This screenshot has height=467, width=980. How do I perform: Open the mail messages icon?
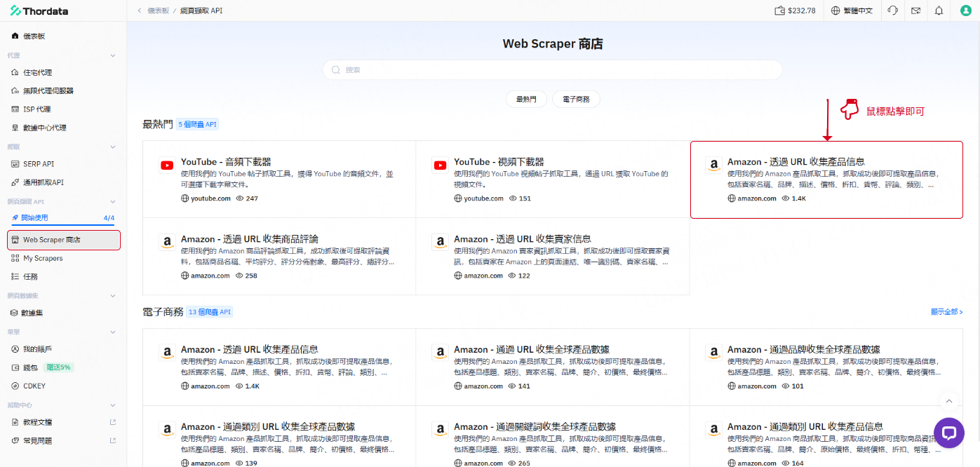[x=915, y=11]
